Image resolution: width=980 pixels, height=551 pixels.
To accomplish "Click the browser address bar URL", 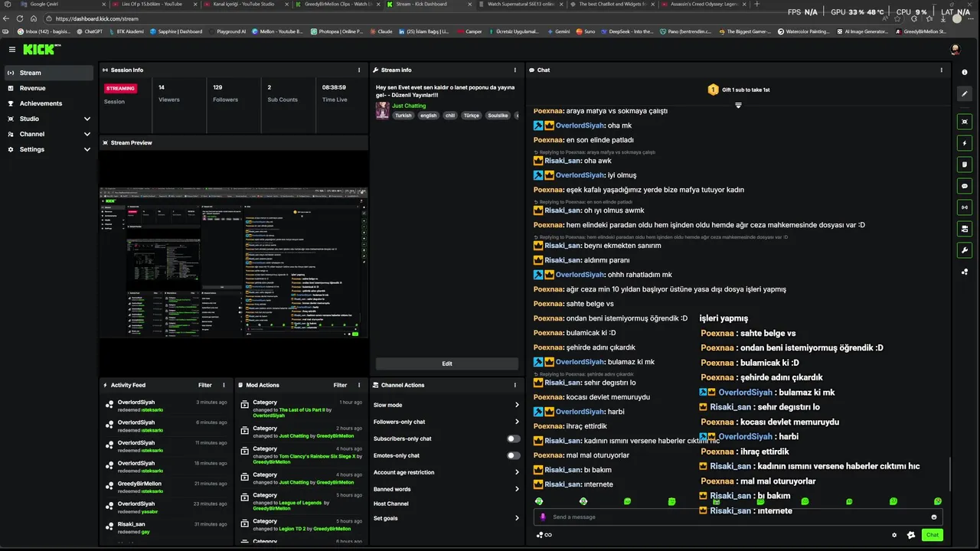I will pyautogui.click(x=97, y=18).
